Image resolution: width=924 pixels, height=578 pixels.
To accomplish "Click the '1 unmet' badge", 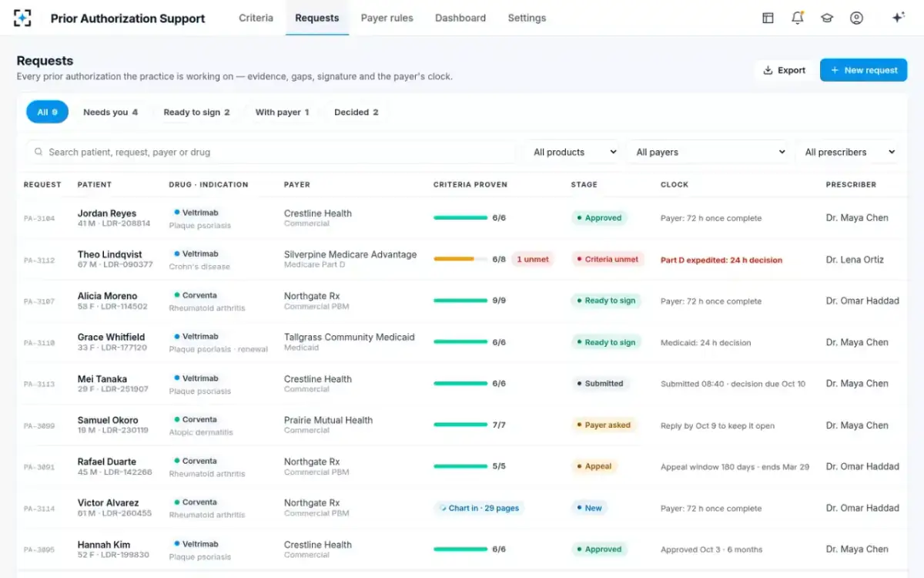I will [533, 259].
